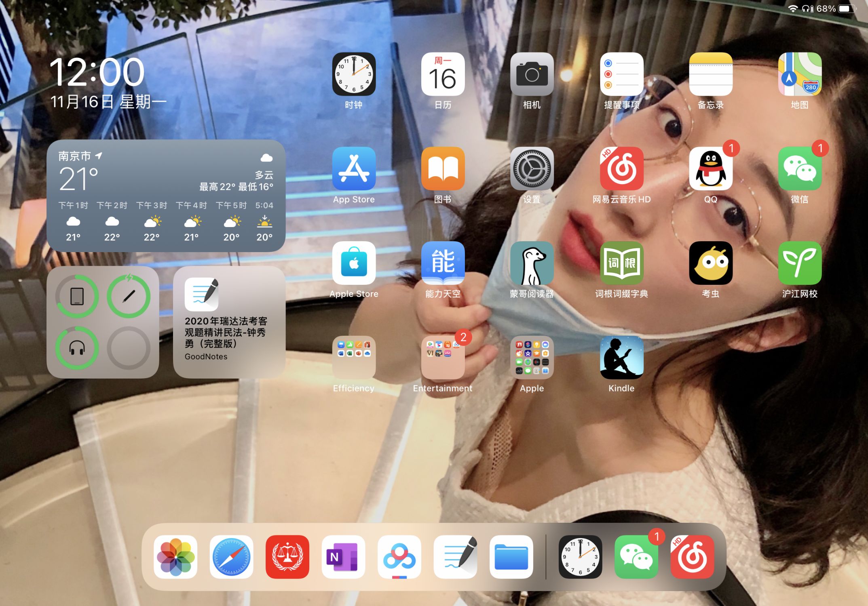Open Baidu Netdisk in the dock
The width and height of the screenshot is (868, 606).
(399, 557)
